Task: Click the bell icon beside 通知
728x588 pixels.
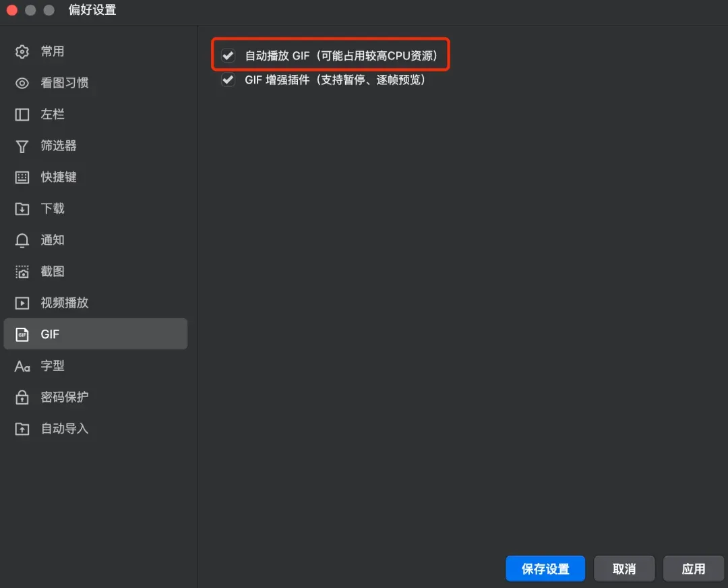Action: pos(22,241)
